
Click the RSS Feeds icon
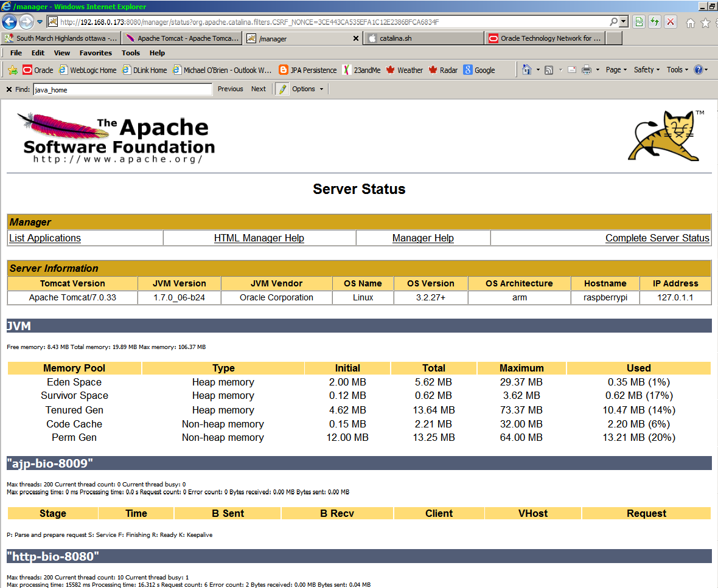[549, 70]
